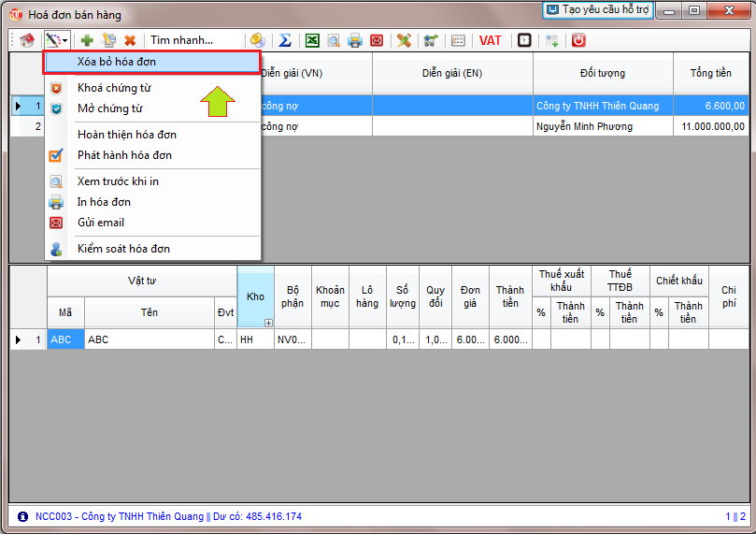This screenshot has width=756, height=534.
Task: Click the shopping cart toolbar icon
Action: point(431,40)
